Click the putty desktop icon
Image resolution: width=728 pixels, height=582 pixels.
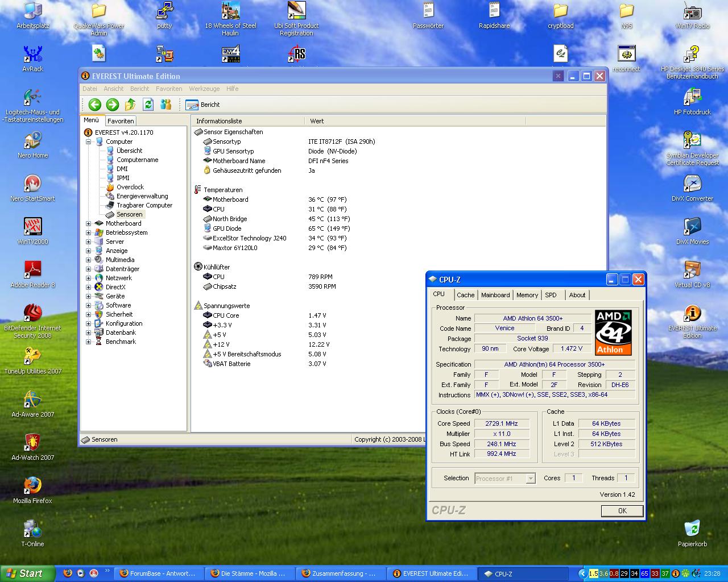164,15
